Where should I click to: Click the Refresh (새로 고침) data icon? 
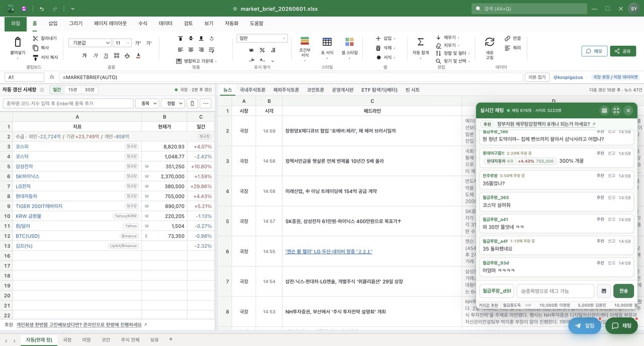pyautogui.click(x=490, y=42)
